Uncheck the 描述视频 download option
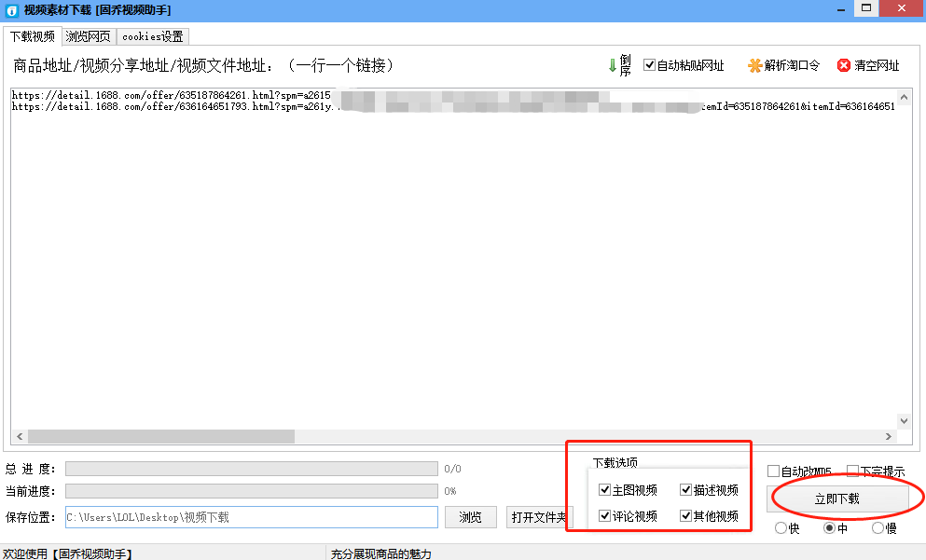The width and height of the screenshot is (926, 560). pos(685,490)
